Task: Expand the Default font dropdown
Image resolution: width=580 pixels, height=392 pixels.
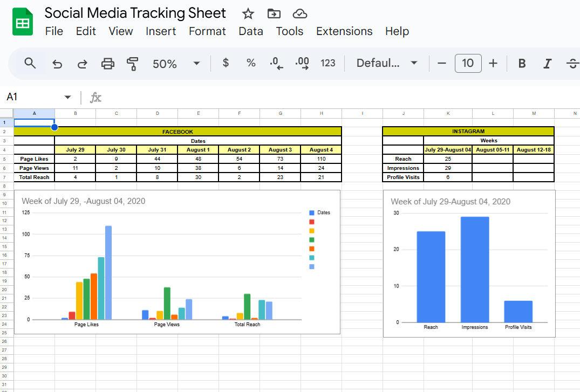Action: (387, 64)
